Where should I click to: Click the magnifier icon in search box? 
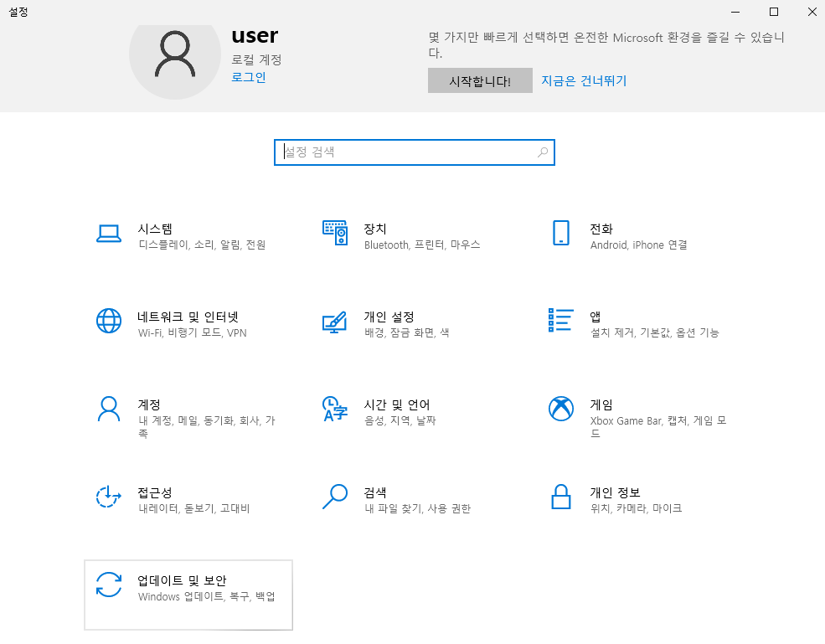click(543, 152)
